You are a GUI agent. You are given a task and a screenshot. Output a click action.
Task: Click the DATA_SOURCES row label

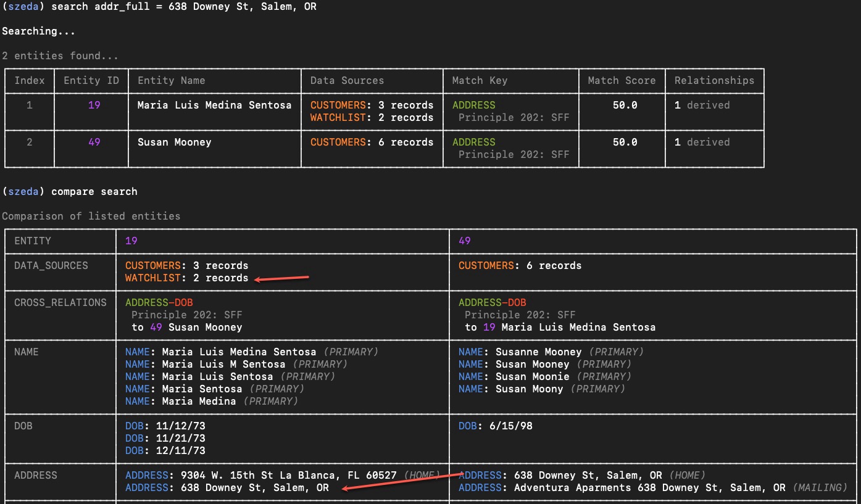click(51, 265)
